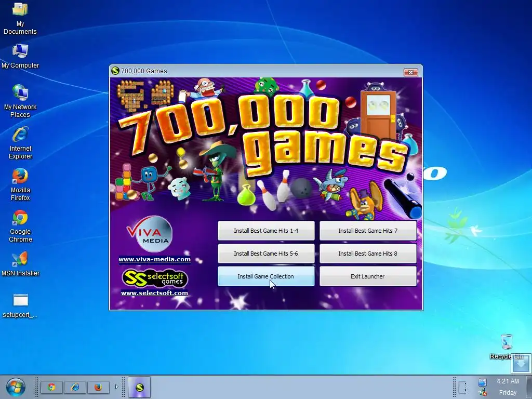
Task: Open Firefox from quick launch bar
Action: click(x=98, y=387)
